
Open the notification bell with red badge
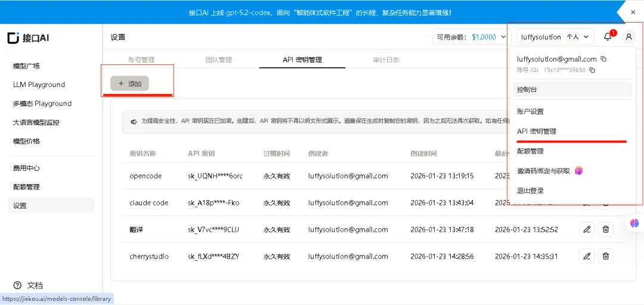(608, 37)
